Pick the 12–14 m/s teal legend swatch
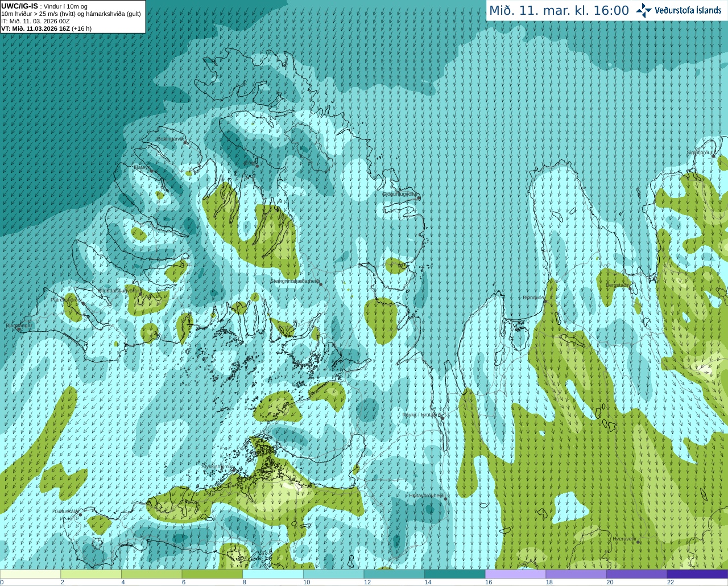This screenshot has height=586, width=728. pyautogui.click(x=394, y=574)
